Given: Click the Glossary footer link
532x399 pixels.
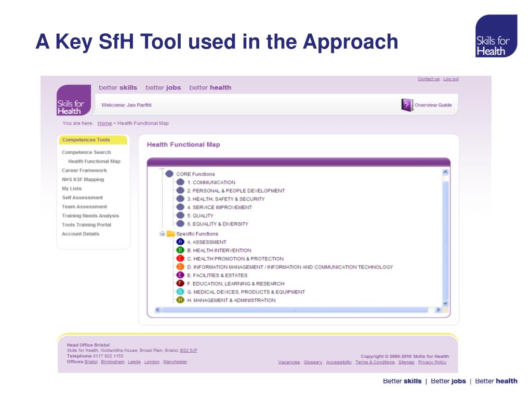Looking at the screenshot, I should 313,362.
